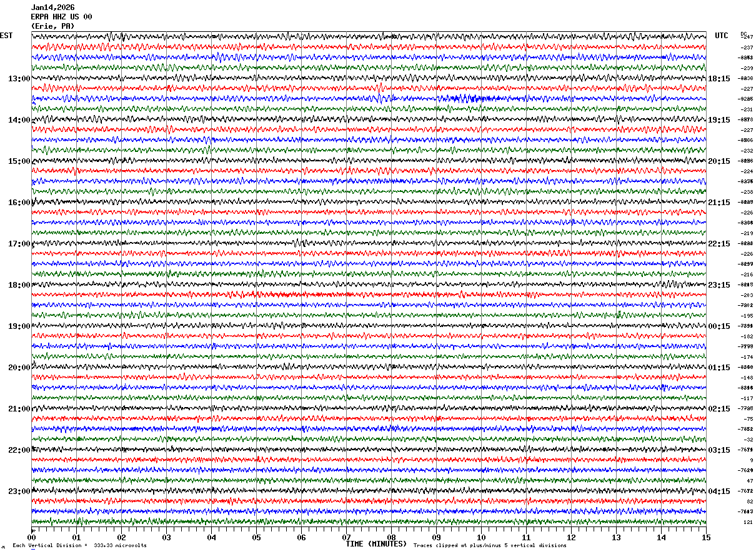
Task: Click the vertical division 333.33 microvolts note
Action: (x=80, y=545)
